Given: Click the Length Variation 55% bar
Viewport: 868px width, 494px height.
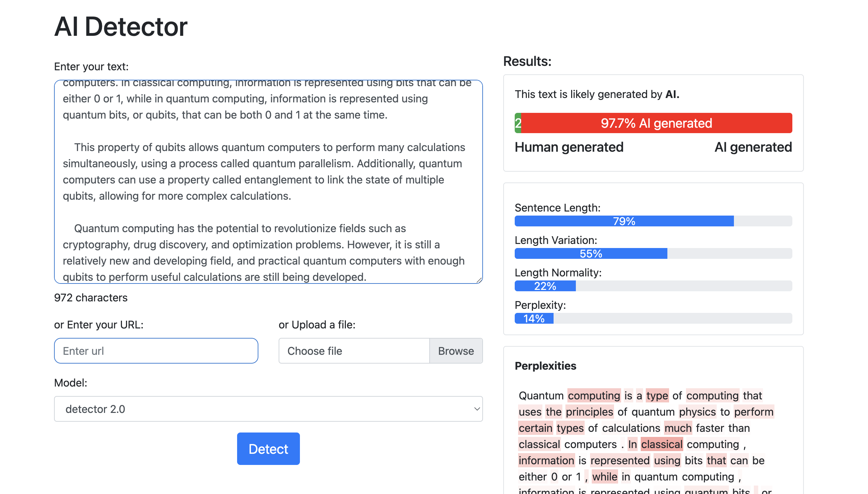Looking at the screenshot, I should (591, 254).
